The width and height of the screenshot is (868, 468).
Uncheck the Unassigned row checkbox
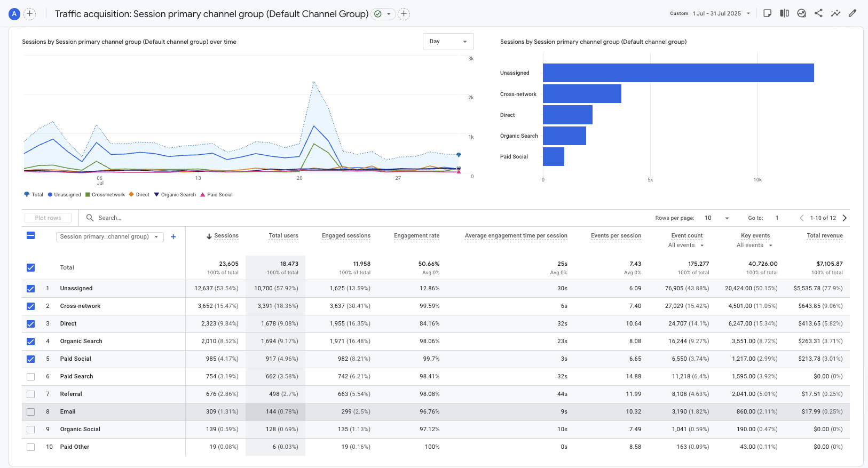31,289
